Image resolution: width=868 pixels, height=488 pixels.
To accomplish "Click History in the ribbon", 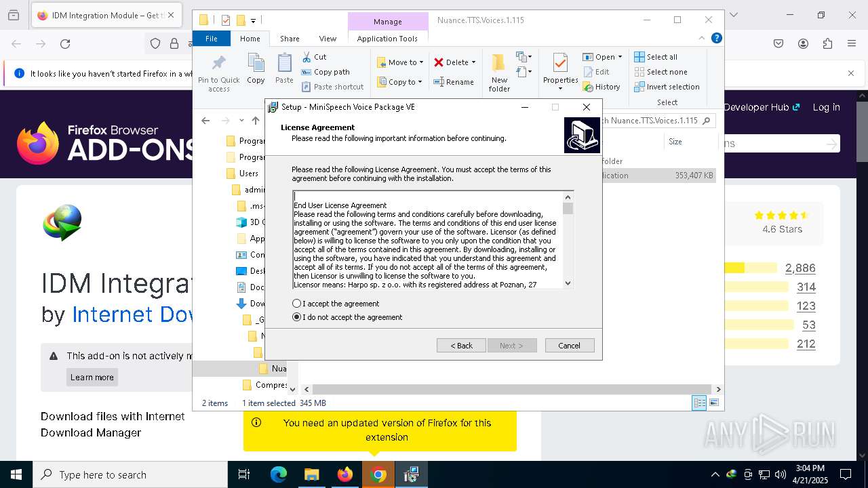I will [601, 87].
